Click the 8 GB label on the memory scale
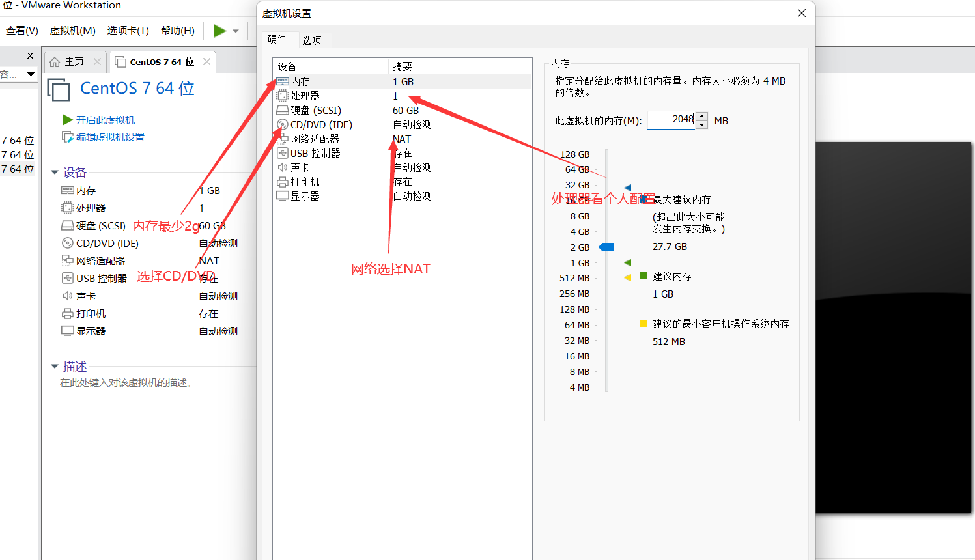Image resolution: width=975 pixels, height=560 pixels. (x=580, y=216)
